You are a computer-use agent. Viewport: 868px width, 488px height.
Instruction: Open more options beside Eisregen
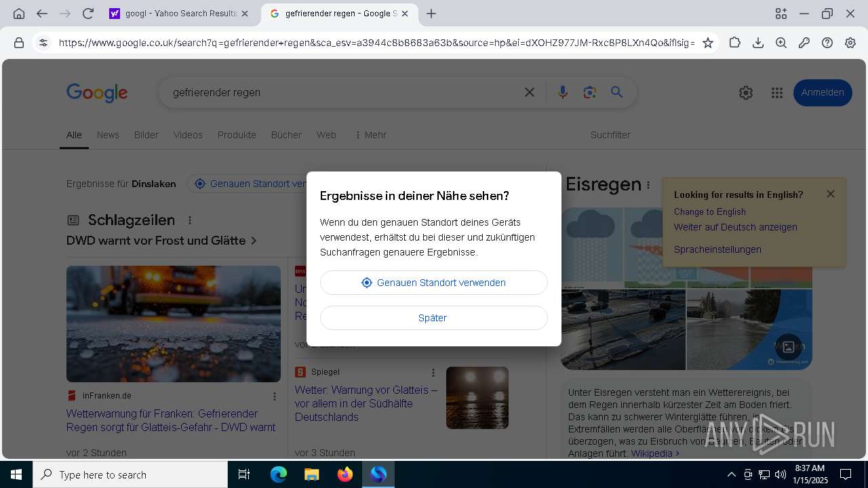[x=648, y=185]
